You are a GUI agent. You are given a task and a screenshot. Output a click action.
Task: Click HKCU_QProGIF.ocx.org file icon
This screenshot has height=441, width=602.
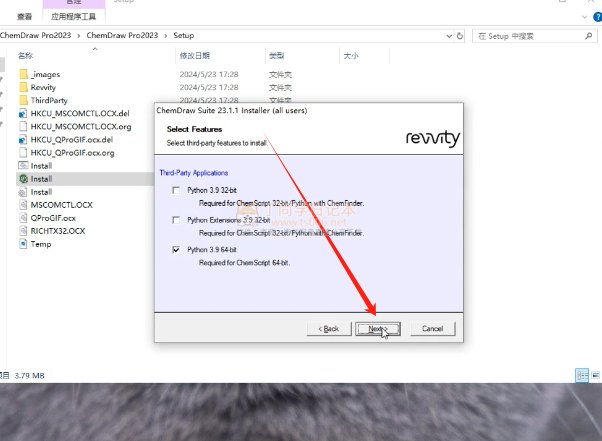(x=23, y=153)
